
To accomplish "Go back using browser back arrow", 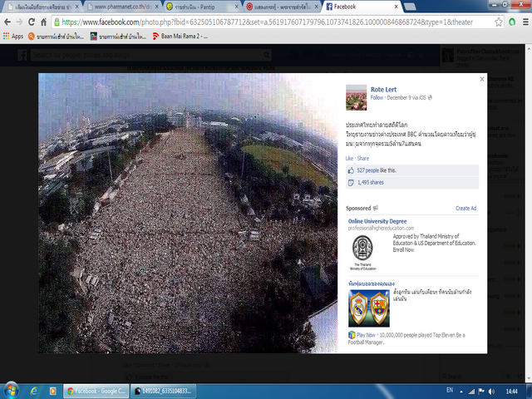I will 7,22.
